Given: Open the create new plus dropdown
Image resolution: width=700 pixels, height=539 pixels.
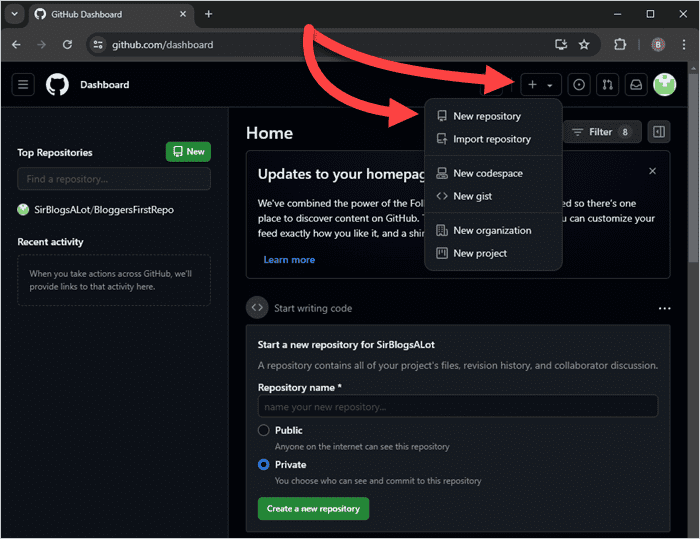Looking at the screenshot, I should tap(541, 84).
